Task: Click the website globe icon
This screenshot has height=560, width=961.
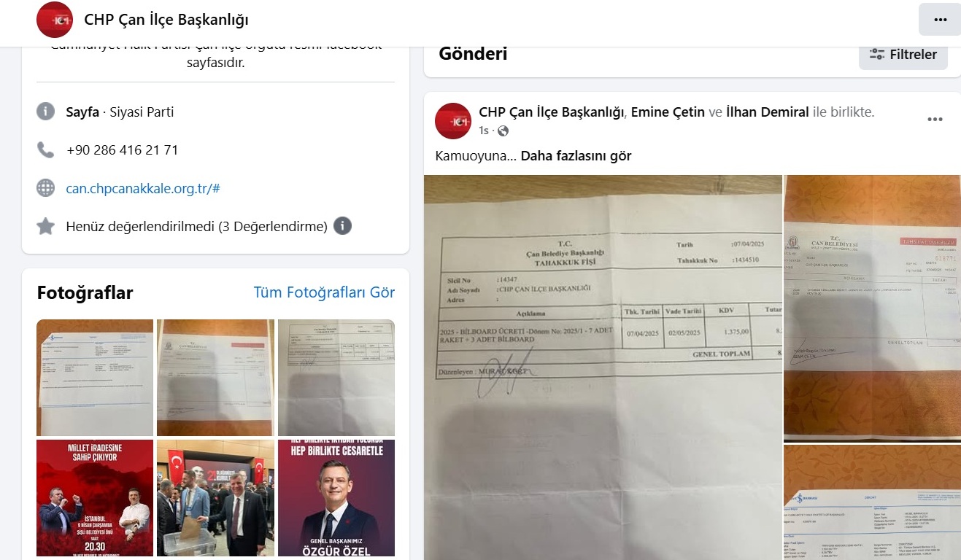Action: point(45,188)
